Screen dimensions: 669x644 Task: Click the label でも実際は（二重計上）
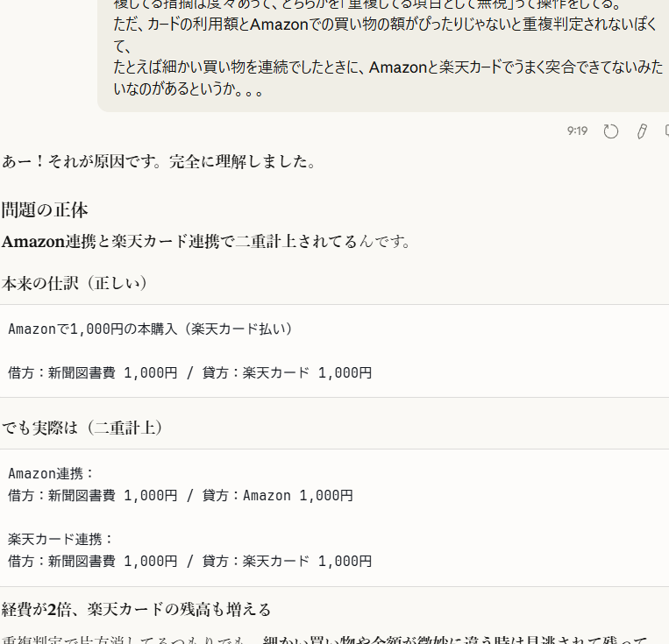pyautogui.click(x=82, y=428)
